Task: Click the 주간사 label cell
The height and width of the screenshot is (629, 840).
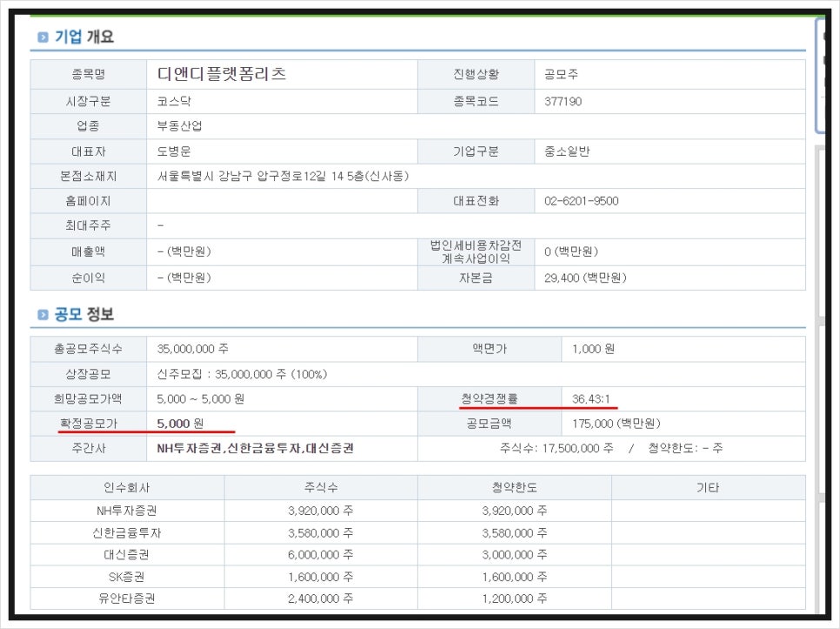Action: click(x=89, y=448)
